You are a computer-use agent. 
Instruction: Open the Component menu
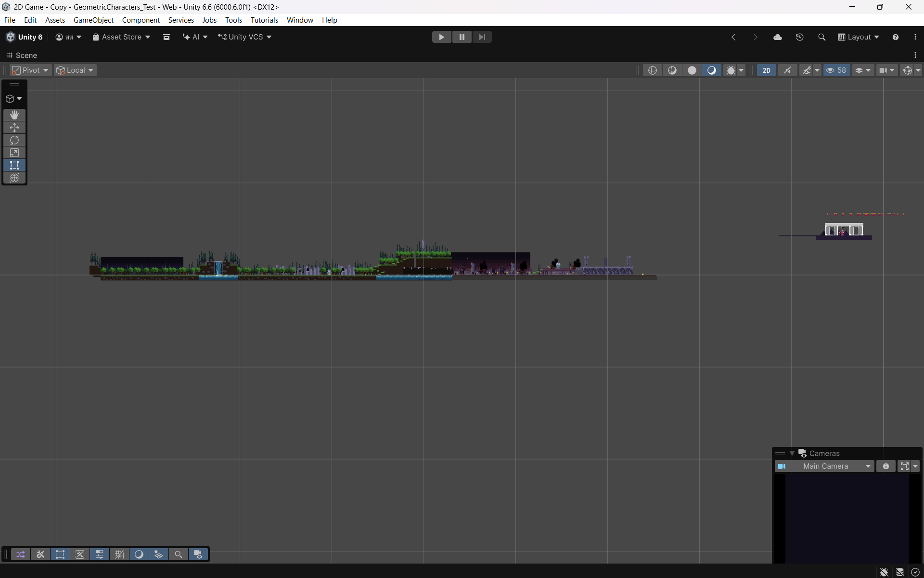(141, 20)
